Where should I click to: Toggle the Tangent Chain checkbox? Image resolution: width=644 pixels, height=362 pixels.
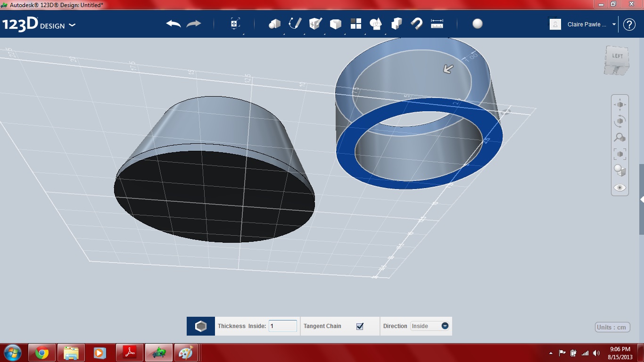point(360,326)
